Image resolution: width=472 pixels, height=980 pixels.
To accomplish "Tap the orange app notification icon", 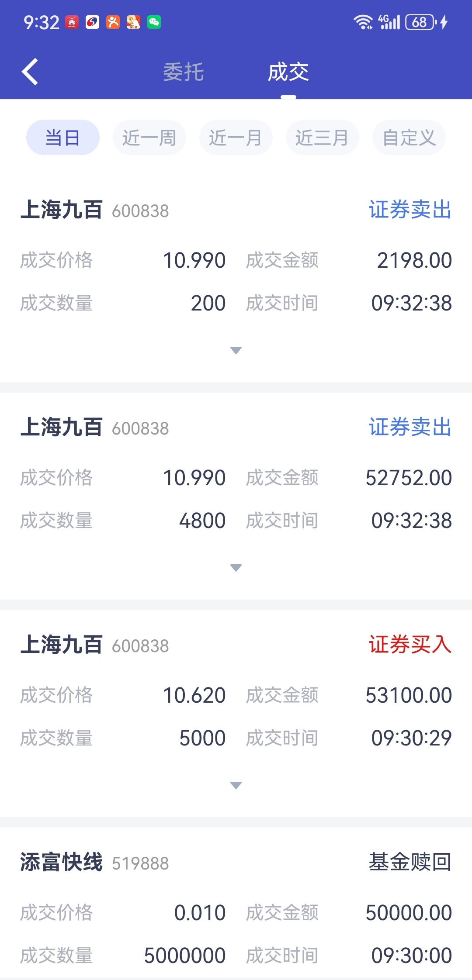I will coord(113,22).
